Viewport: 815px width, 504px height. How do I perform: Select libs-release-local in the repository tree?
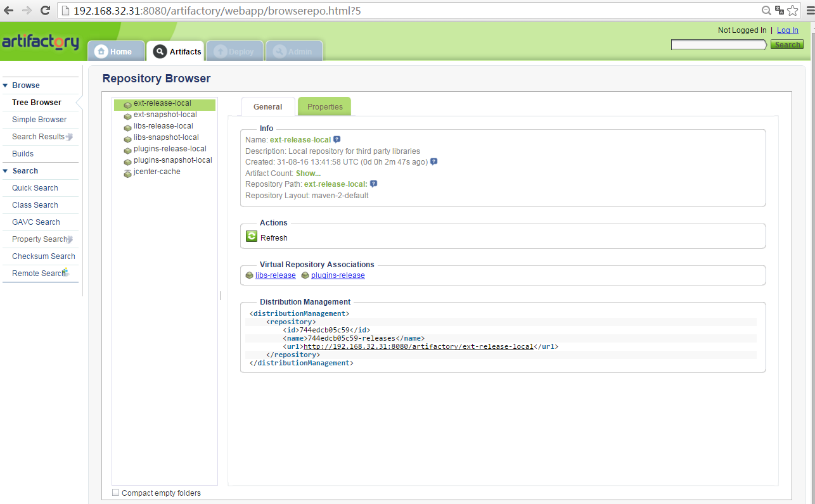164,126
